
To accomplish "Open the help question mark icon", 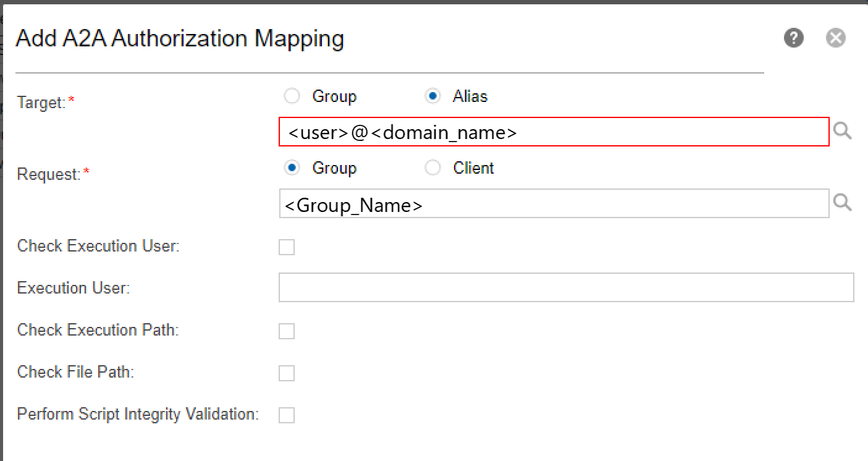I will [794, 38].
